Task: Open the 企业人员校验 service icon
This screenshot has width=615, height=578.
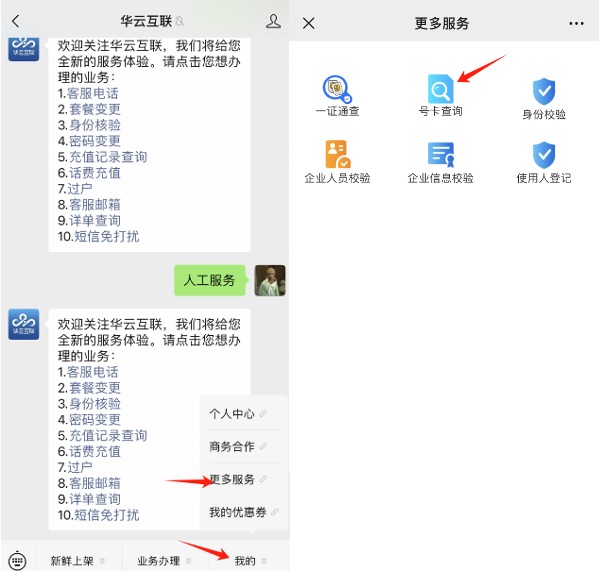Action: (x=338, y=154)
